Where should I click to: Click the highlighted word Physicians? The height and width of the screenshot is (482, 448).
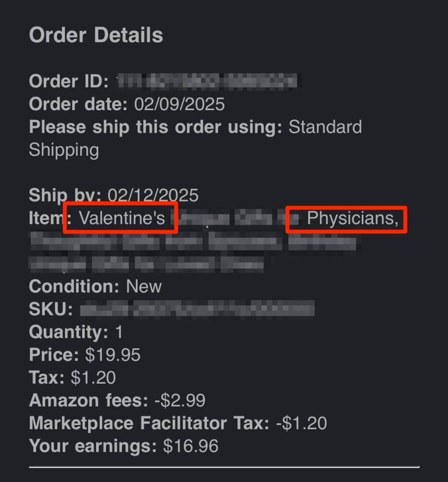tap(352, 218)
